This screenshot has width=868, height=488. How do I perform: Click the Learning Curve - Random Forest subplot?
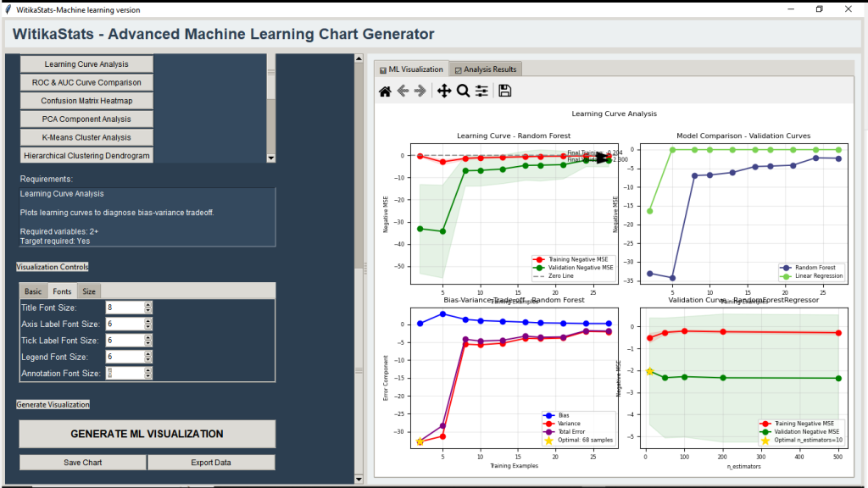(x=515, y=214)
